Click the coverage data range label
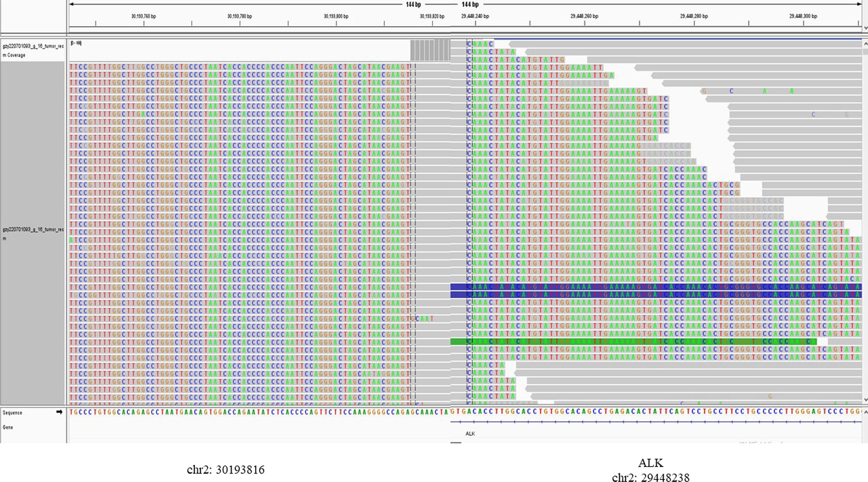868x482 pixels. point(76,43)
